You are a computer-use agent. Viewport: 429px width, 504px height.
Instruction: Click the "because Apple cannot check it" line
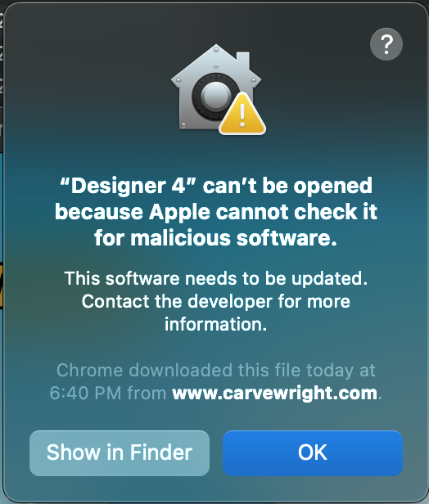pyautogui.click(x=216, y=212)
